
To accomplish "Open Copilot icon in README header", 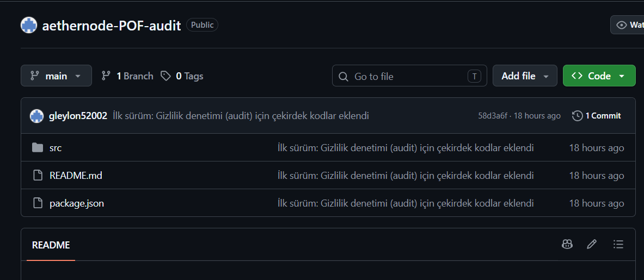I will click(567, 244).
